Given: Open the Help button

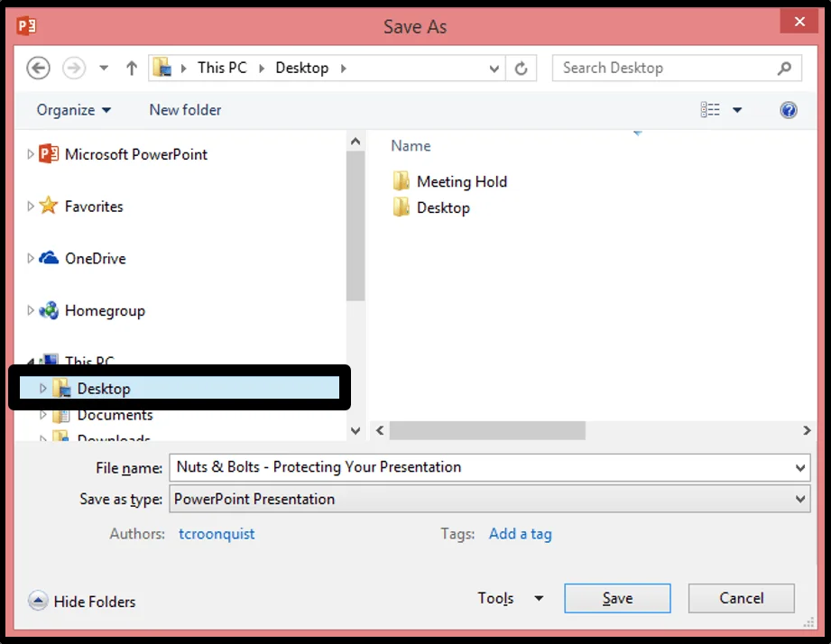Looking at the screenshot, I should tap(789, 110).
